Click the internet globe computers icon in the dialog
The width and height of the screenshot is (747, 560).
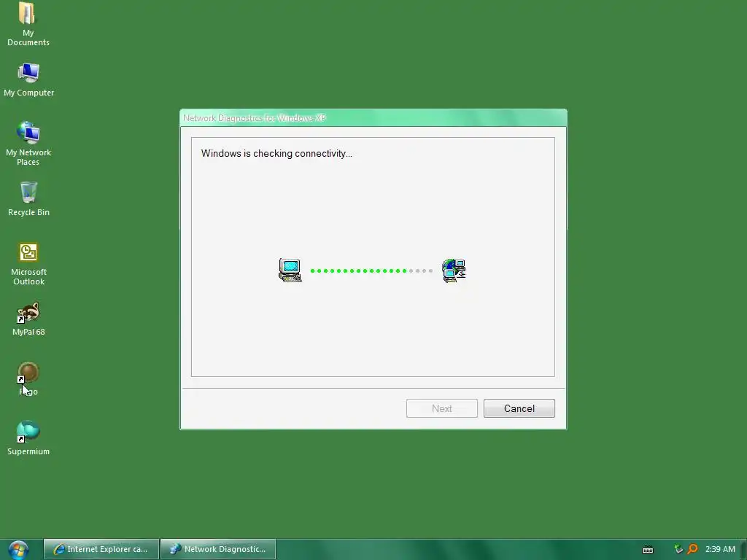point(454,271)
